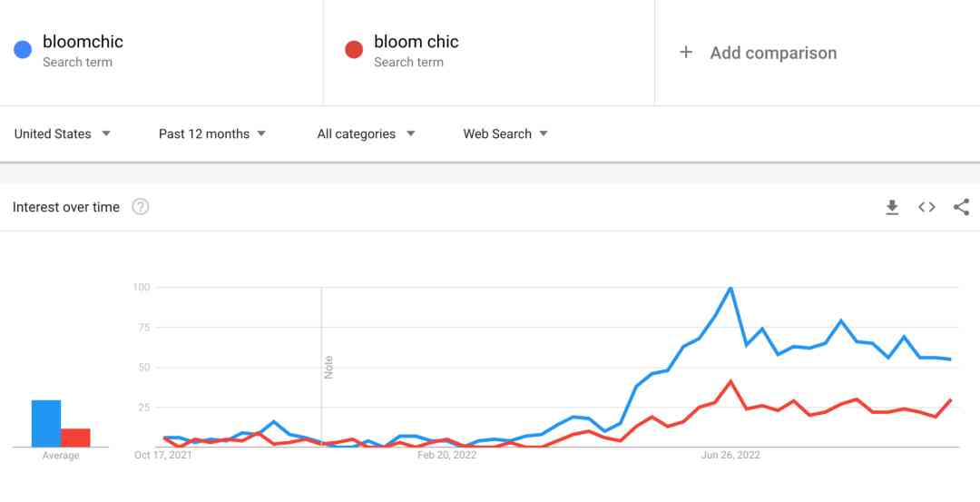The height and width of the screenshot is (502, 980).
Task: Open the Interest over time help icon
Action: [x=141, y=207]
